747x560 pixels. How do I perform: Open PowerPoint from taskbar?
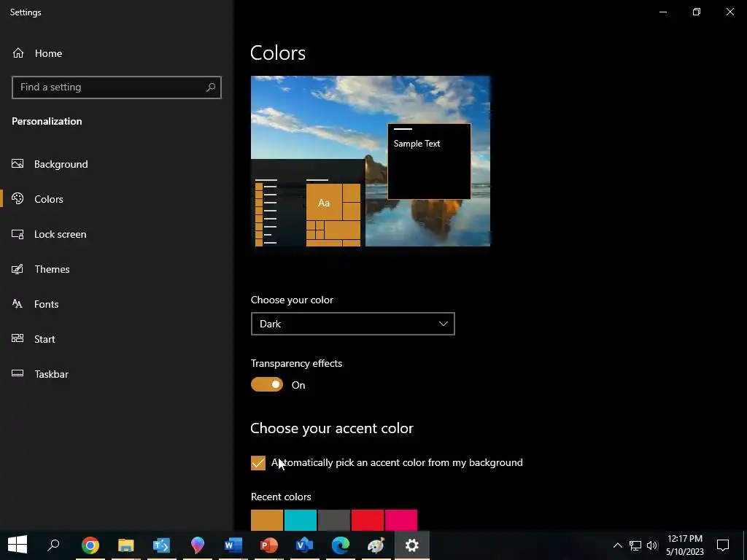(268, 545)
